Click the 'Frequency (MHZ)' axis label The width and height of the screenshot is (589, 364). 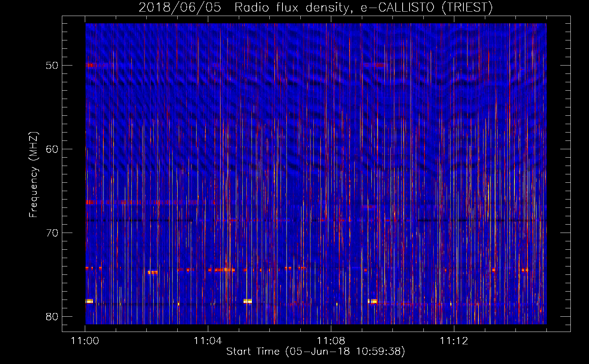pyautogui.click(x=33, y=175)
